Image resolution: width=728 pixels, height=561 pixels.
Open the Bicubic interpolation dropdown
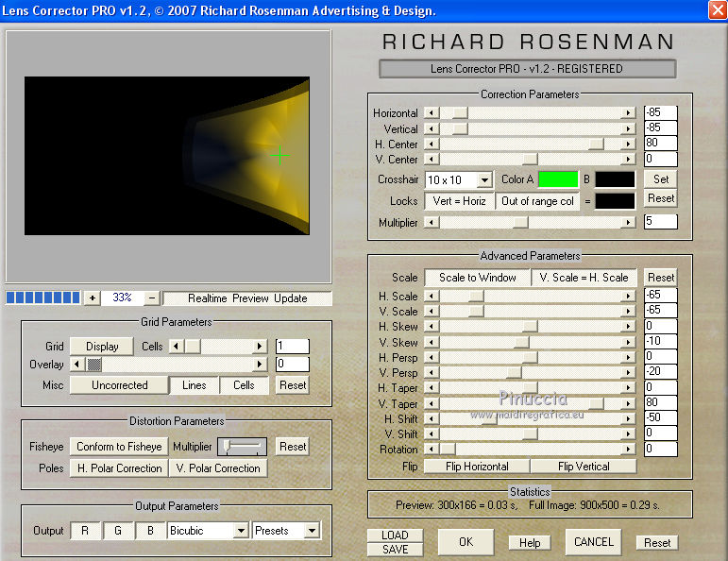point(242,531)
